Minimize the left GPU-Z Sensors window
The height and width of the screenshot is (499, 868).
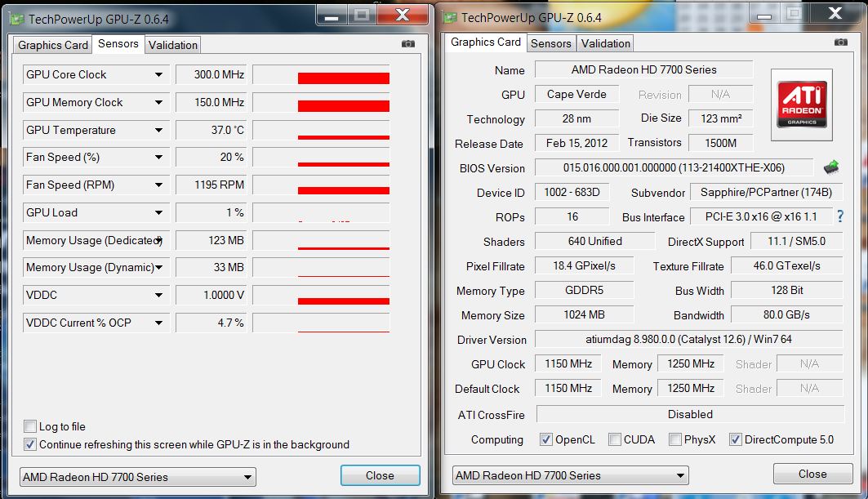pos(332,16)
